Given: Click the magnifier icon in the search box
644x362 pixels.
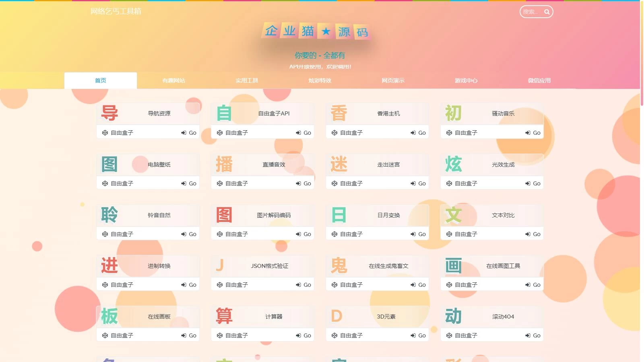Looking at the screenshot, I should coord(547,12).
